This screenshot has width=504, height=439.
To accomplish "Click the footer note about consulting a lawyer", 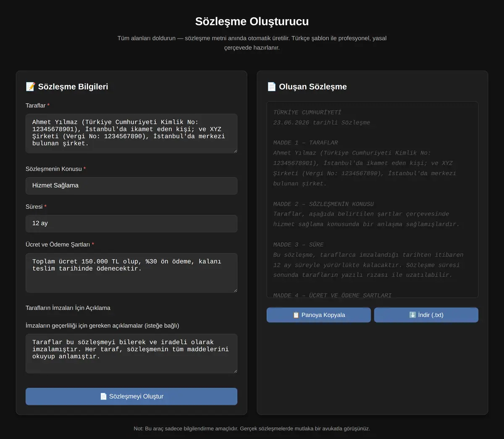I will (252, 429).
